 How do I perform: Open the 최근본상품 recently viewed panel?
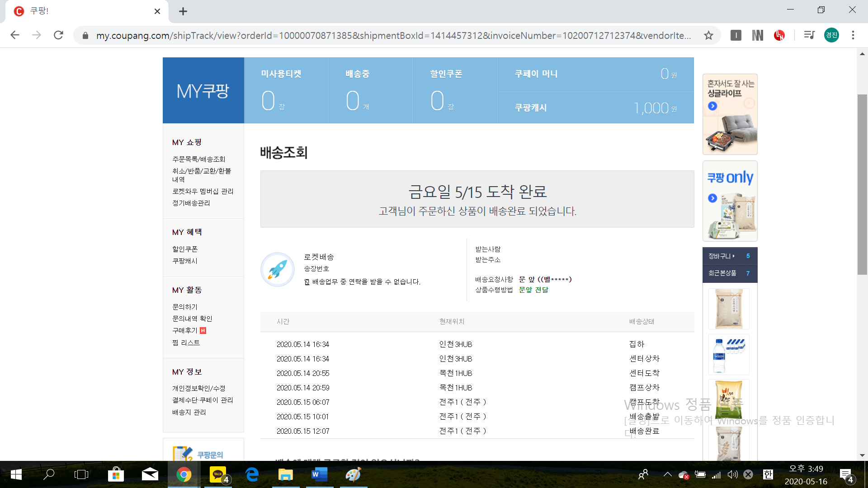(722, 273)
